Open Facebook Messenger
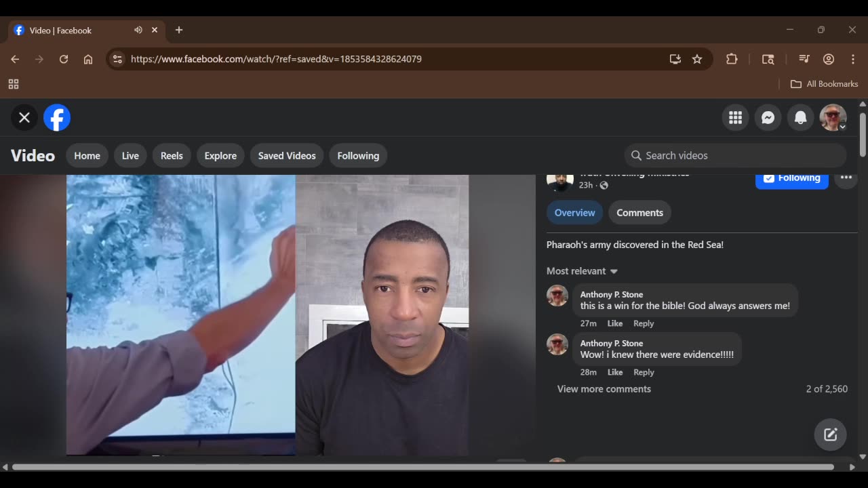The height and width of the screenshot is (488, 868). (x=768, y=118)
